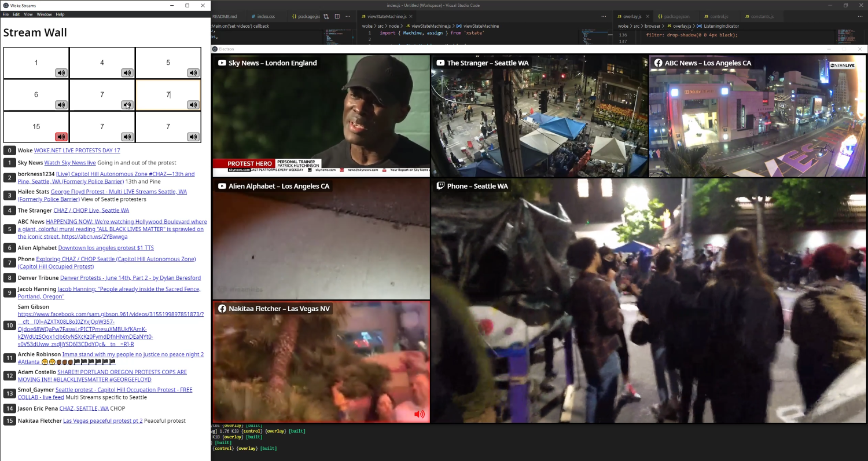The width and height of the screenshot is (868, 461).
Task: Open the Window menu in Woke Streams
Action: tap(44, 14)
